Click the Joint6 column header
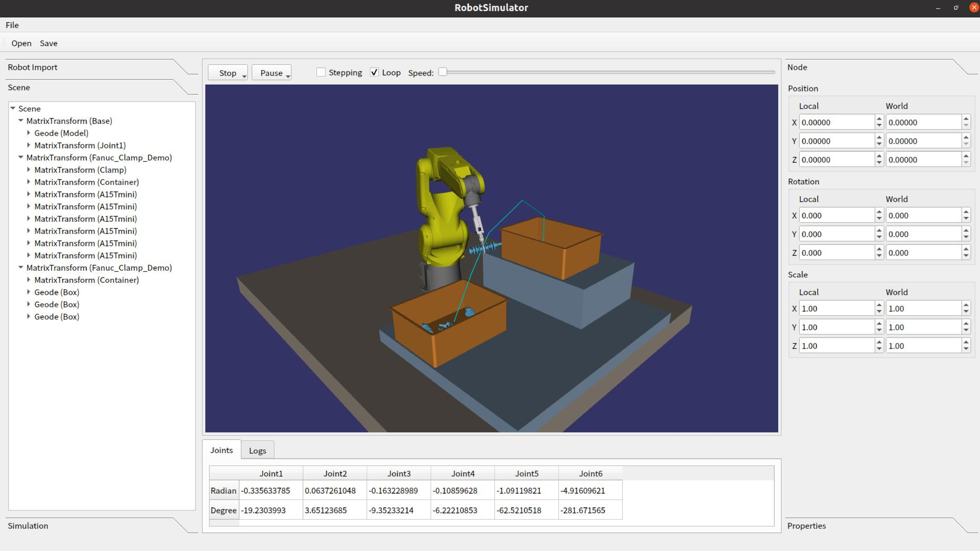The image size is (980, 551). tap(590, 473)
